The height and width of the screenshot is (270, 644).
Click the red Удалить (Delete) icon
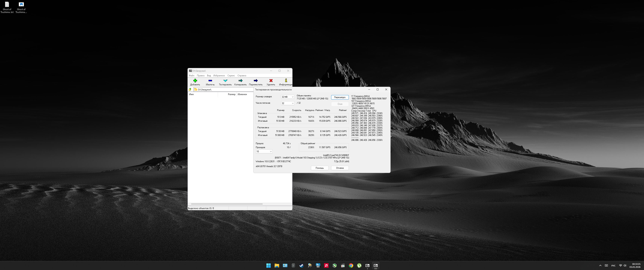coord(271,81)
